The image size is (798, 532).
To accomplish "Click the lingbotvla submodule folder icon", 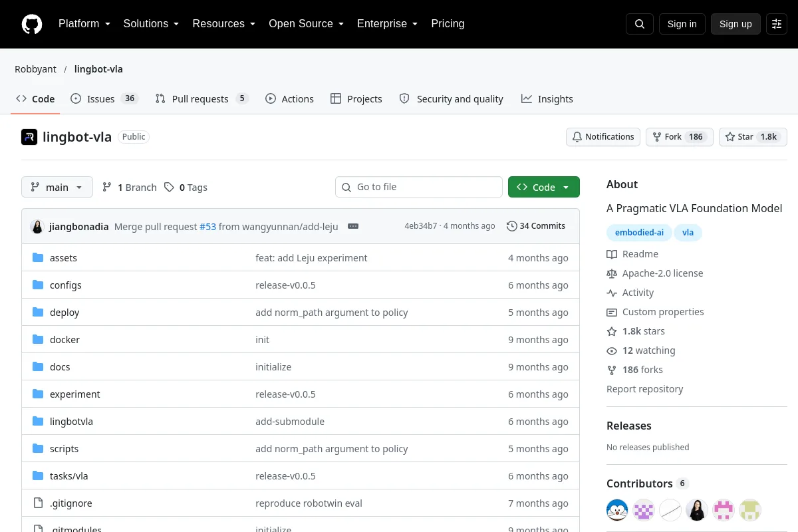I will (38, 422).
